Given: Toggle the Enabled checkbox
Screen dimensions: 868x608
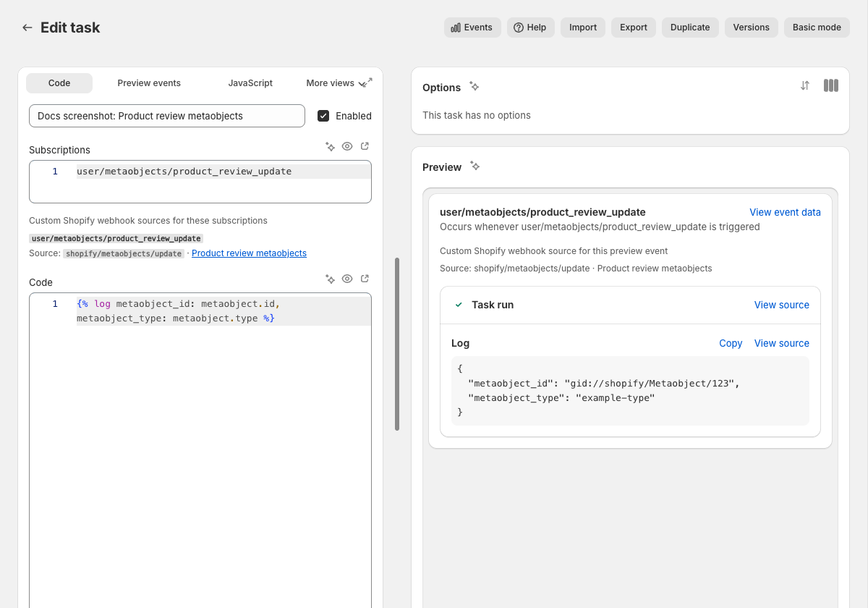Looking at the screenshot, I should point(323,116).
